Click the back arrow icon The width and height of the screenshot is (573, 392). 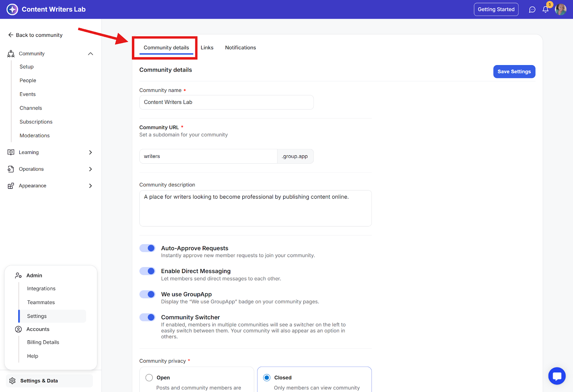(x=11, y=35)
